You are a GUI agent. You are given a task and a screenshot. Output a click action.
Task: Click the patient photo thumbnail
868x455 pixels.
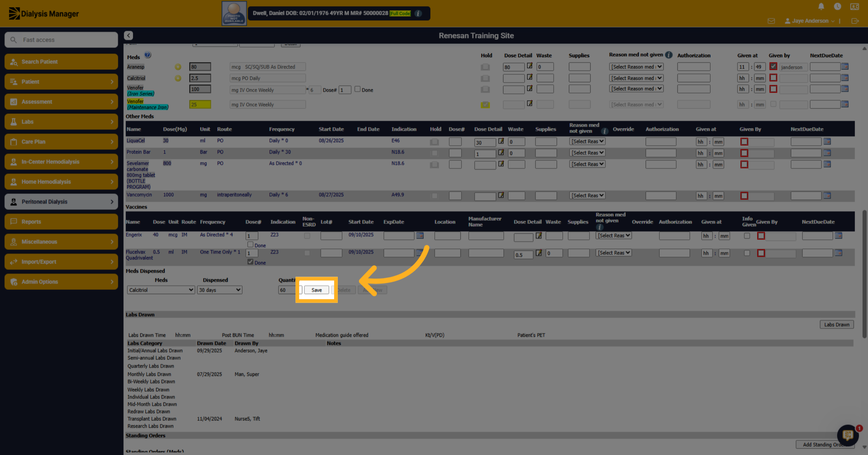point(234,13)
